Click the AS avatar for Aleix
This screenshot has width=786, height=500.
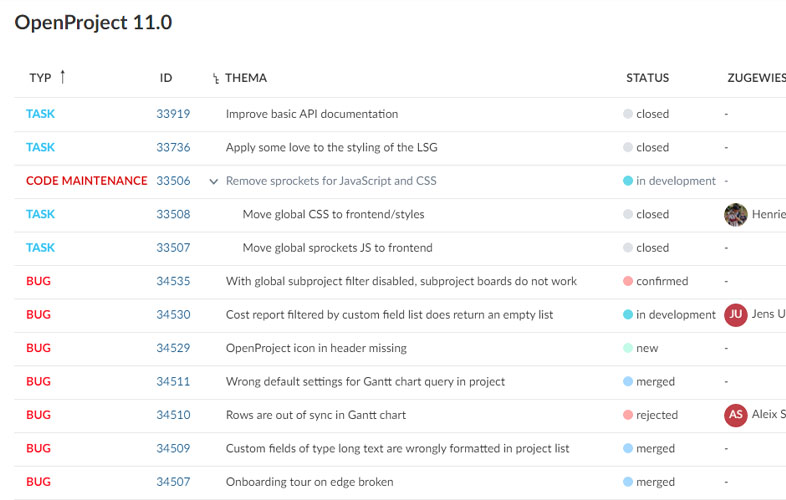(736, 415)
